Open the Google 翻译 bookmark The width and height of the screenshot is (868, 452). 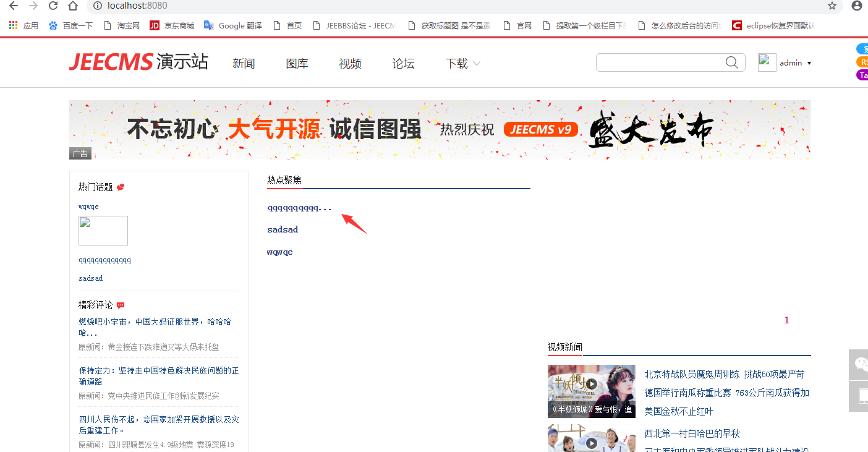click(233, 26)
